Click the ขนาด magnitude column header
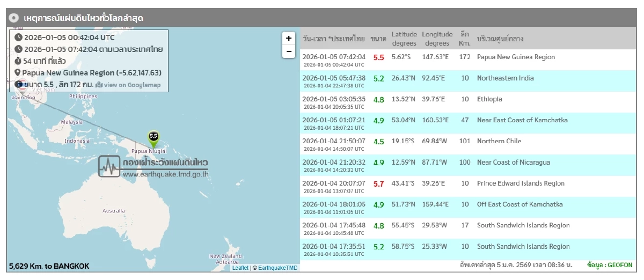This screenshot has height=280, width=644. pos(378,39)
